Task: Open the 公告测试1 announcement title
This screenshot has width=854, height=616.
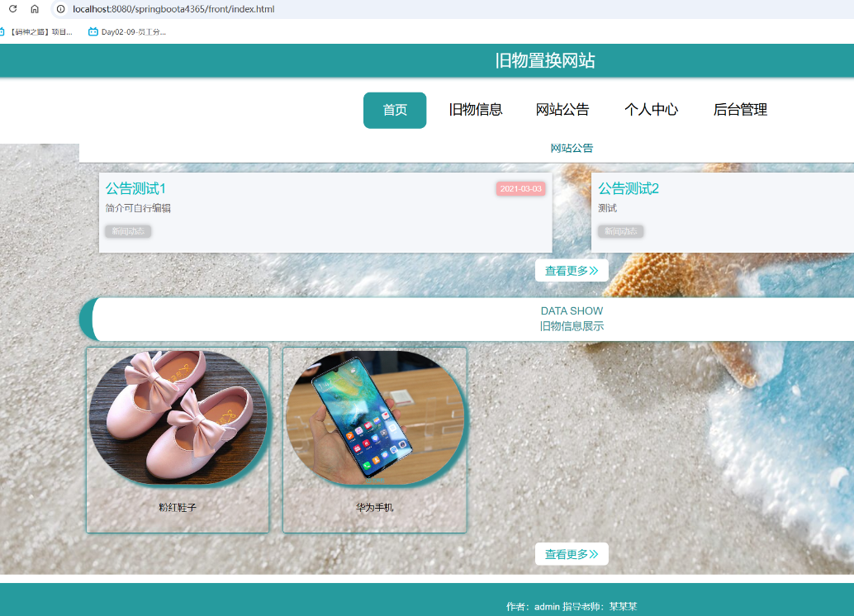Action: coord(136,188)
